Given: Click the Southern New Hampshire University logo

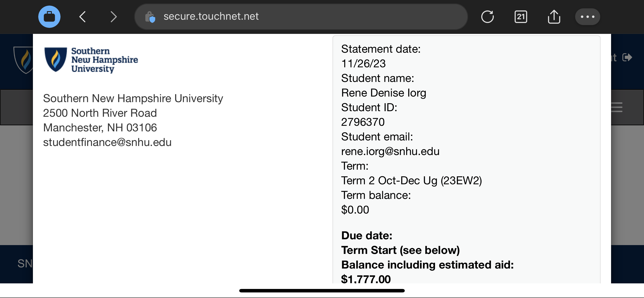Looking at the screenshot, I should pyautogui.click(x=91, y=60).
